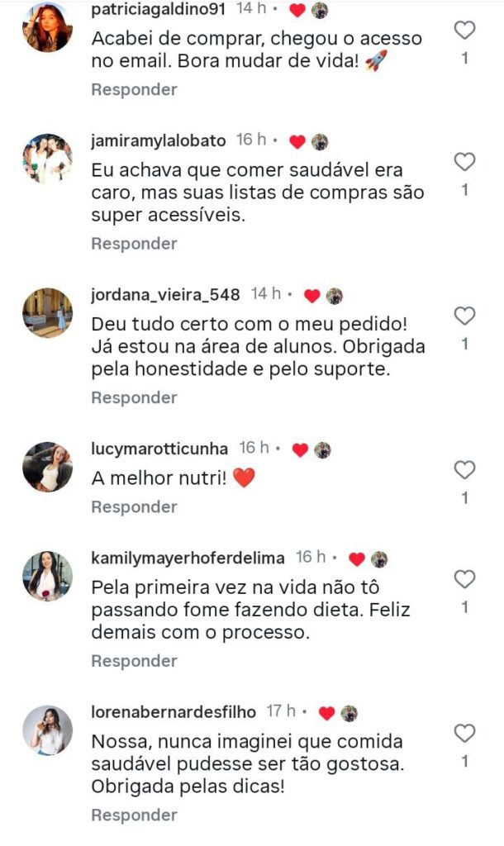504x846 pixels.
Task: Like jamiramylalobato's comment with the heart
Action: 465,161
